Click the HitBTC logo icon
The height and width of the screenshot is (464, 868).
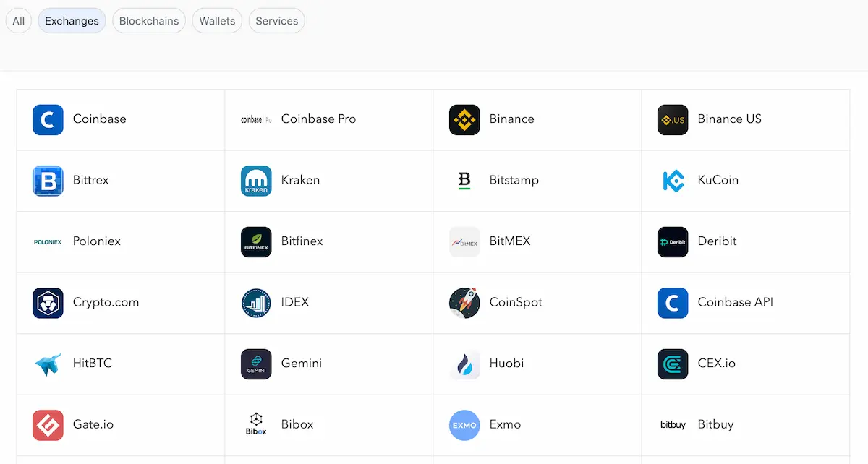coord(48,364)
